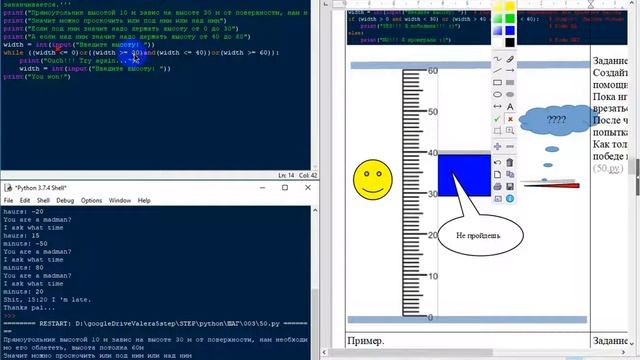Select the arrow drawing tool
The image size is (640, 360).
tap(510, 71)
